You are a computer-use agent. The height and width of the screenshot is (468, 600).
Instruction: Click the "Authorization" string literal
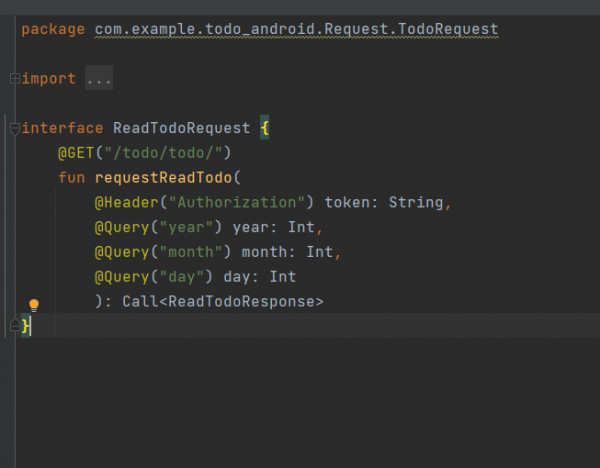236,202
